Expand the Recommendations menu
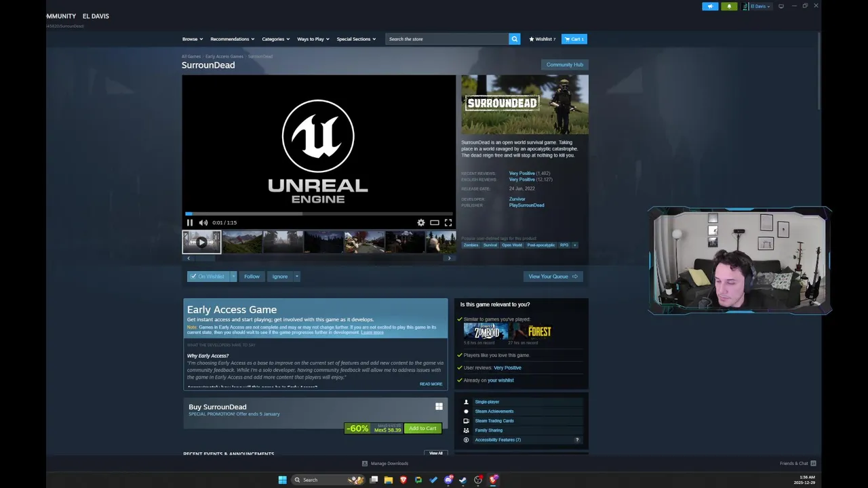This screenshot has width=868, height=488. coord(232,39)
